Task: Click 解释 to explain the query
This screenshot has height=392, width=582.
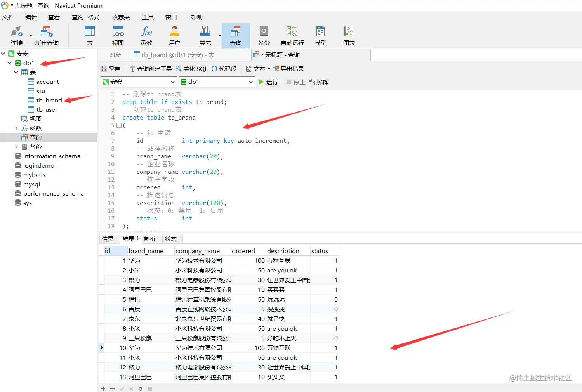Action: 318,82
